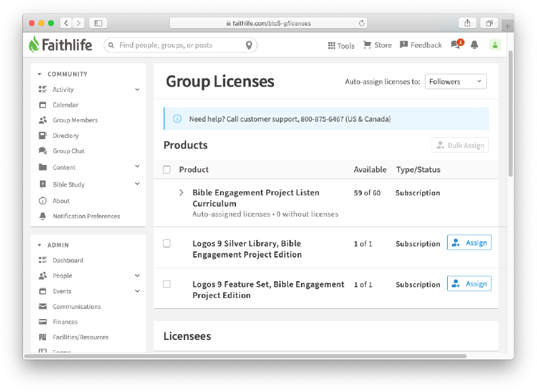Image resolution: width=537 pixels, height=392 pixels.
Task: Open messages with unread badge
Action: (x=457, y=44)
